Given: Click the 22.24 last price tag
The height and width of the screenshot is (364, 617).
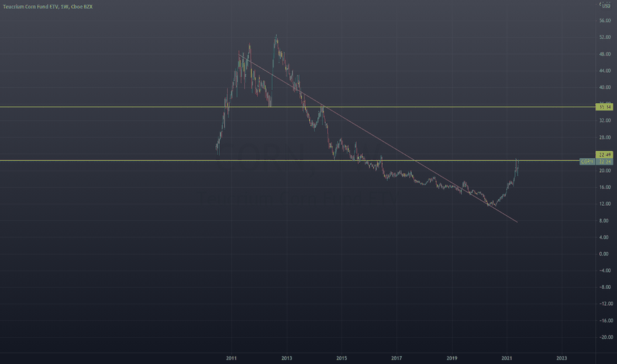Looking at the screenshot, I should (x=604, y=161).
